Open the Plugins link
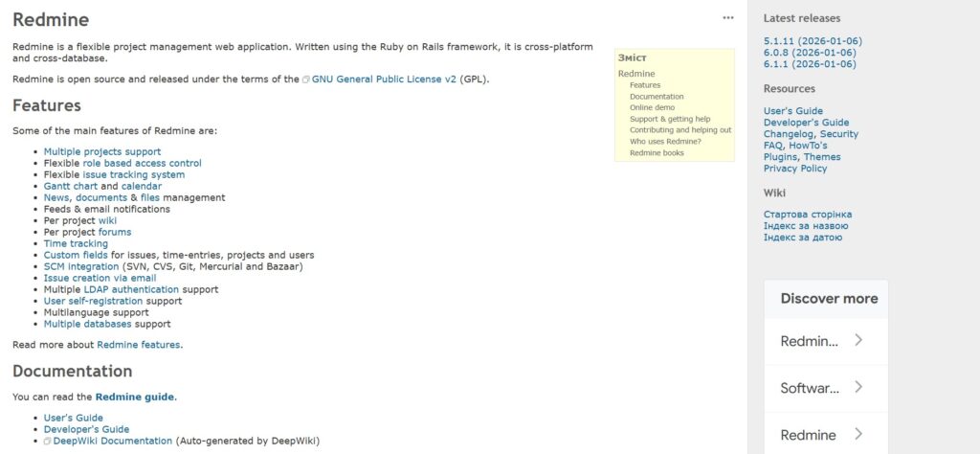Image resolution: width=980 pixels, height=454 pixels. (x=781, y=157)
